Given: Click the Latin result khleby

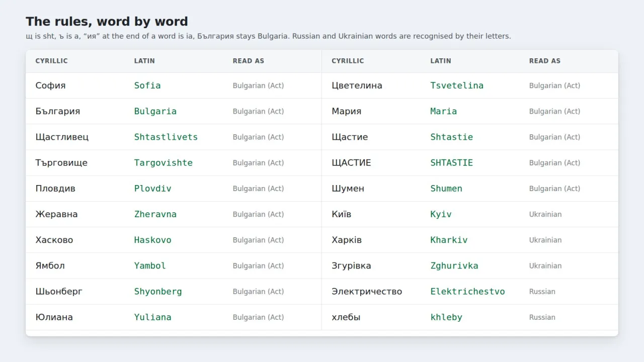Looking at the screenshot, I should (446, 317).
